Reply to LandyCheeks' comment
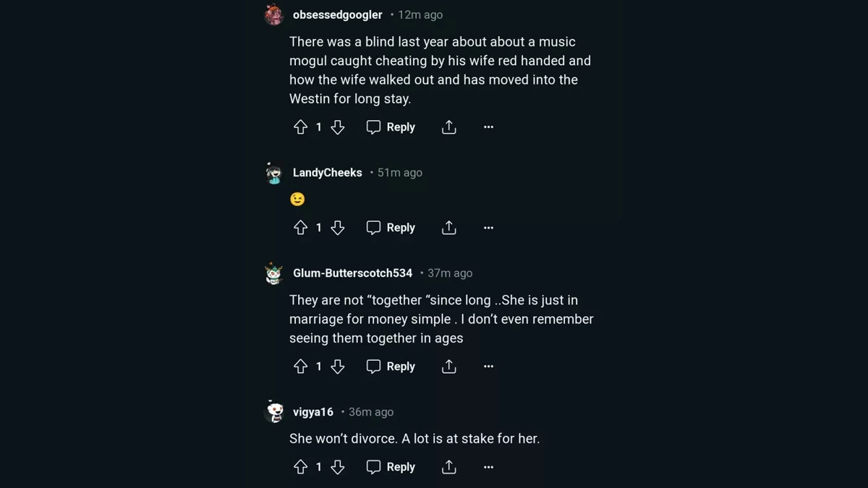 [x=391, y=228]
